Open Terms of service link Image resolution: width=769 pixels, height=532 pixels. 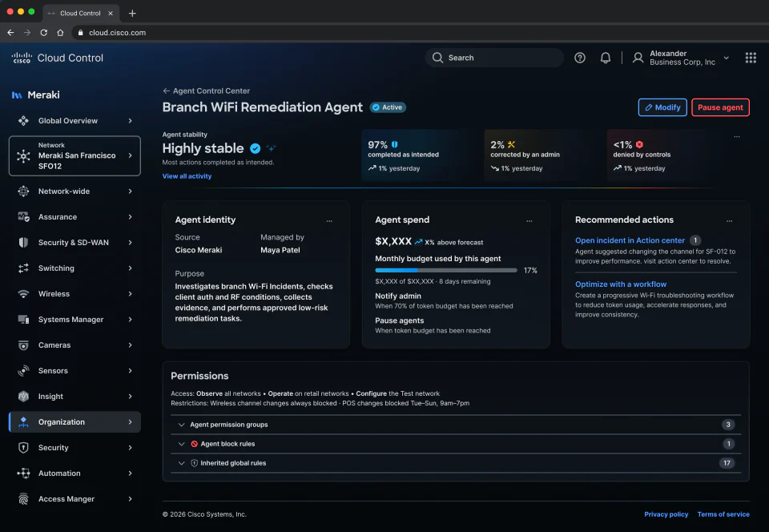723,514
